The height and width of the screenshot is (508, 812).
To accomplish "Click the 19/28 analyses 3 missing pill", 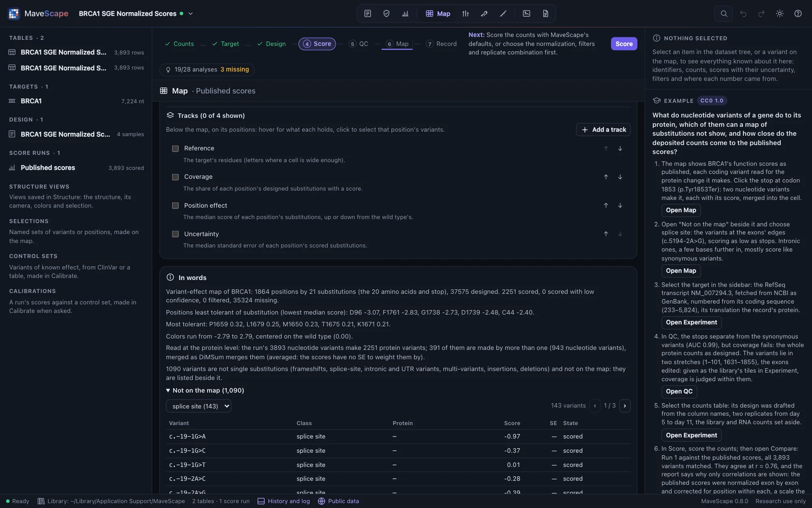I will pyautogui.click(x=207, y=69).
